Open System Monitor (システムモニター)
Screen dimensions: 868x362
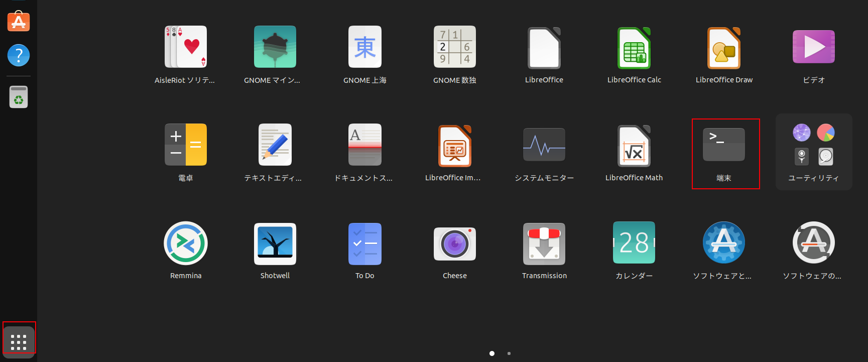click(544, 145)
